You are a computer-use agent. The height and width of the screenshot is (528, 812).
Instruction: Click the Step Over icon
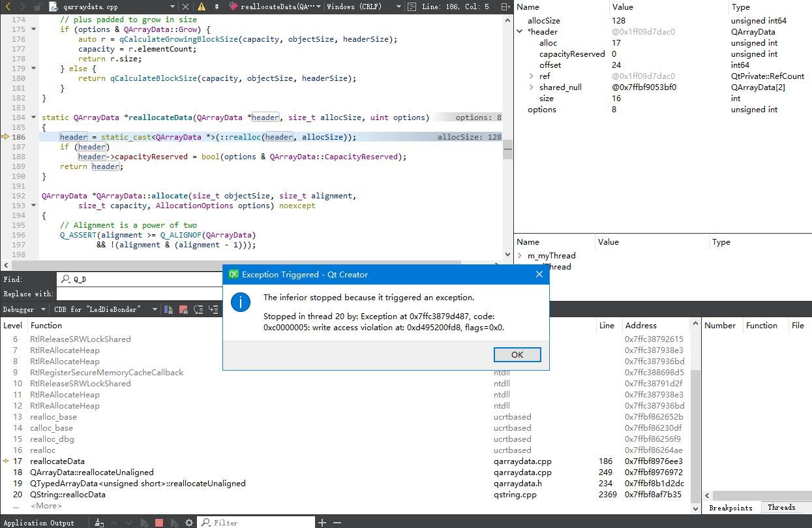pos(198,309)
